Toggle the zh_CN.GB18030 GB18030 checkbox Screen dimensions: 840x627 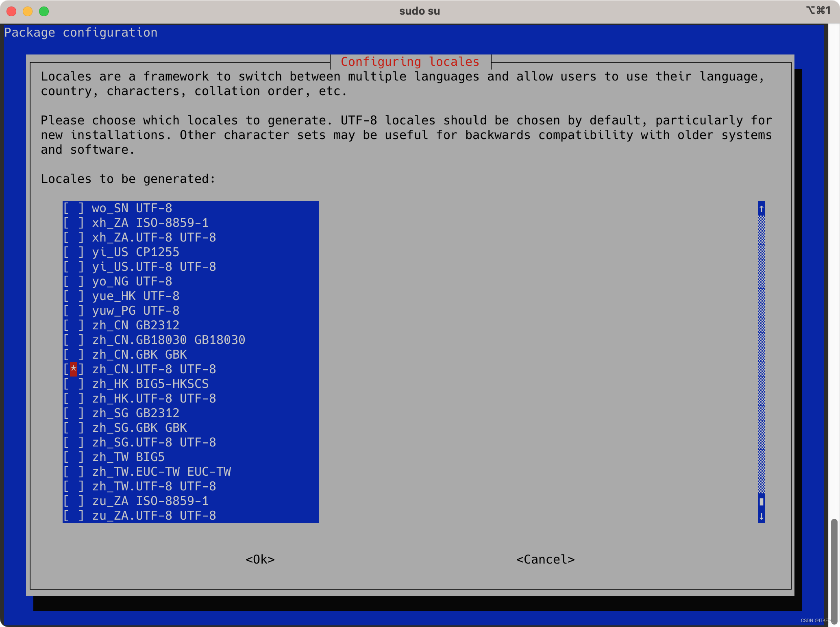pyautogui.click(x=74, y=340)
